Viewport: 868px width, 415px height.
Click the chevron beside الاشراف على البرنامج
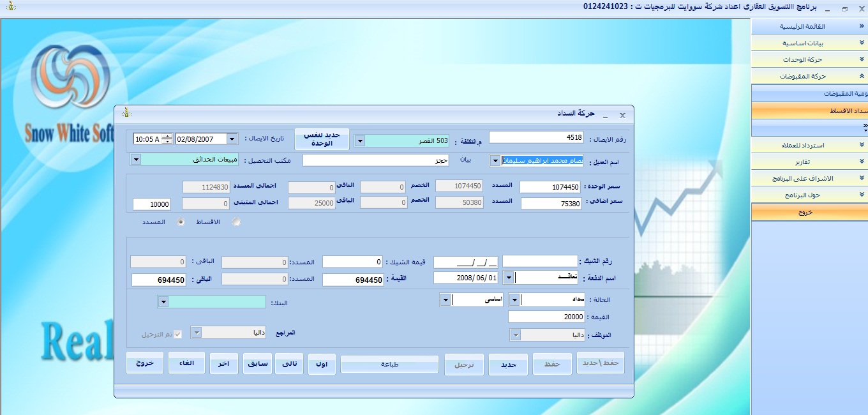862,179
